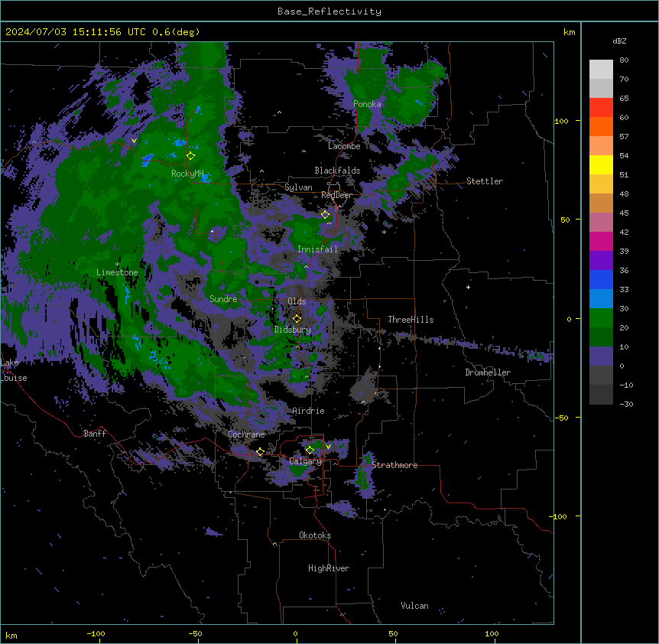659x644 pixels.
Task: Click the red swatch in the dBZ legend
Action: pyautogui.click(x=601, y=107)
